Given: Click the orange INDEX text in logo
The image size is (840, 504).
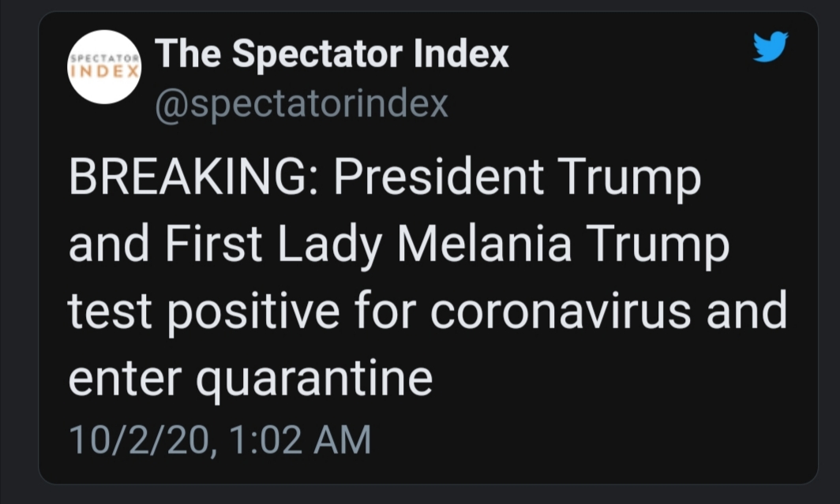Looking at the screenshot, I should tap(104, 70).
